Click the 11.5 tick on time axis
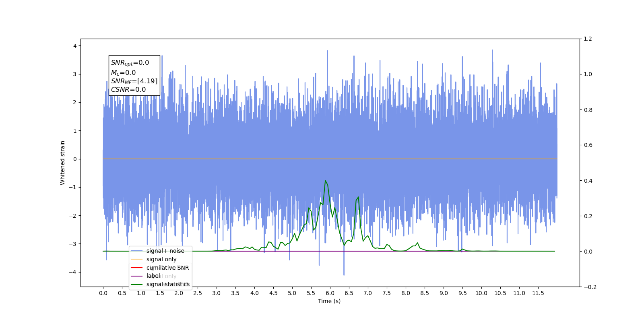This screenshot has height=322, width=644. click(x=538, y=293)
